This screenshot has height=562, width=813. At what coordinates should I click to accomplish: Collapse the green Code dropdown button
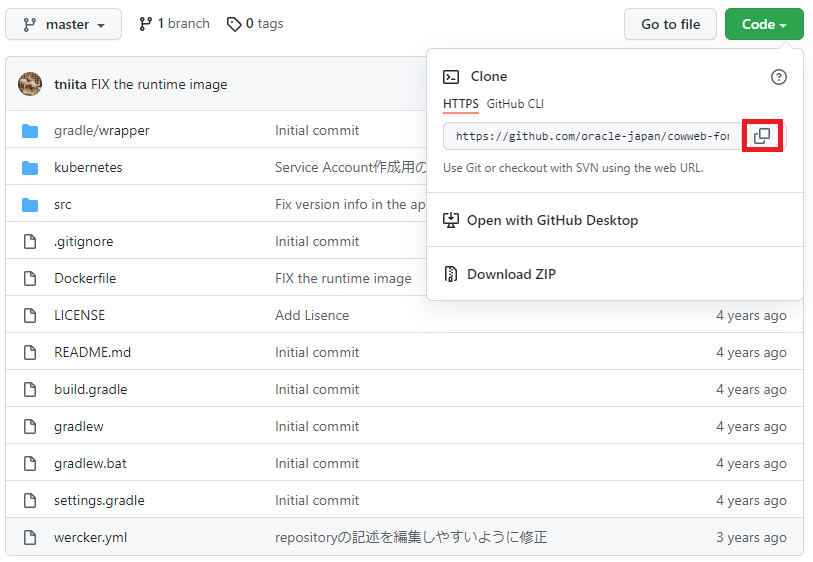(764, 24)
